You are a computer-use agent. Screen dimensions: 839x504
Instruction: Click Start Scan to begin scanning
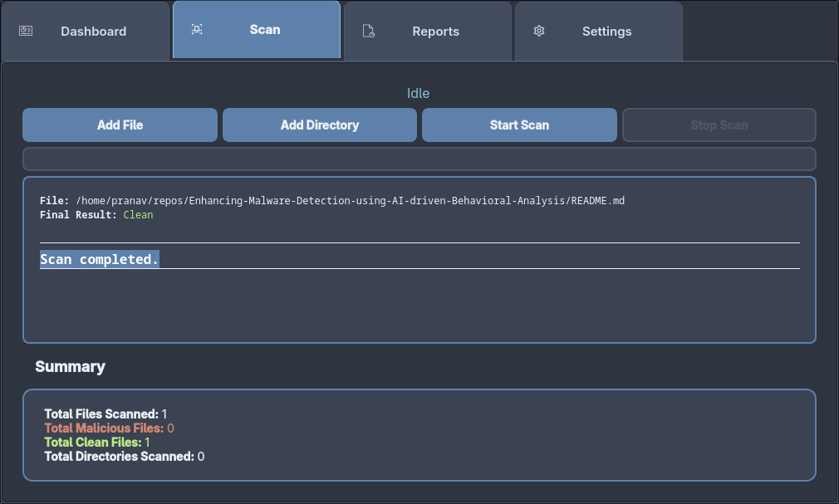tap(519, 125)
